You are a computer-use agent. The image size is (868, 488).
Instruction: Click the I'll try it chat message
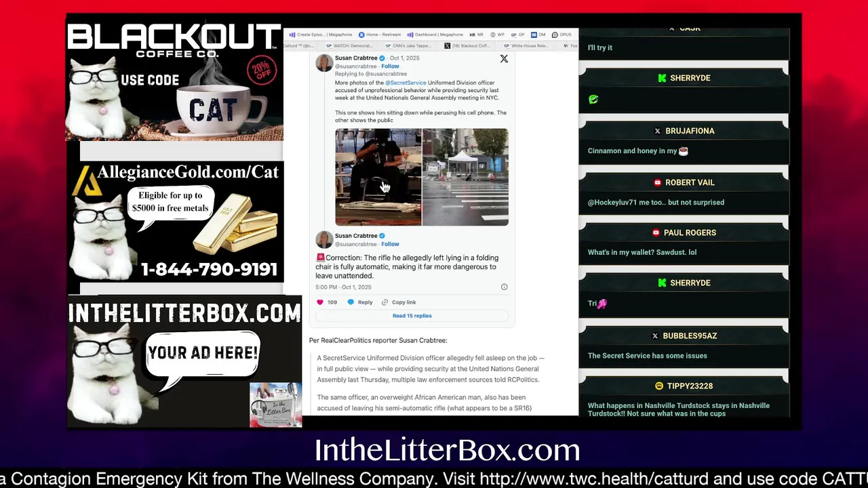600,48
